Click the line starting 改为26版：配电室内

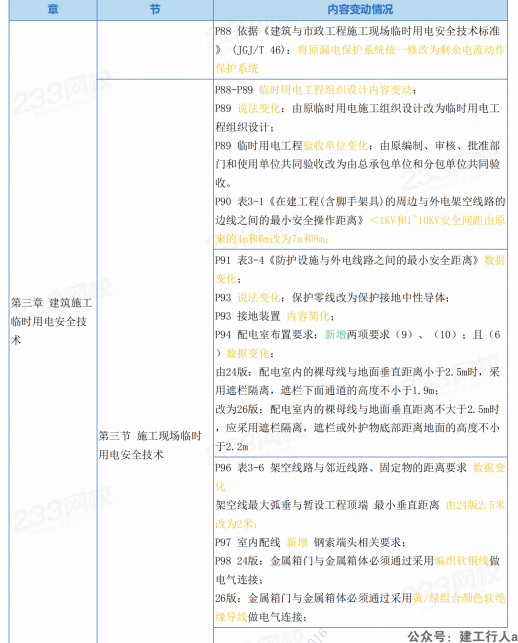[x=358, y=409]
